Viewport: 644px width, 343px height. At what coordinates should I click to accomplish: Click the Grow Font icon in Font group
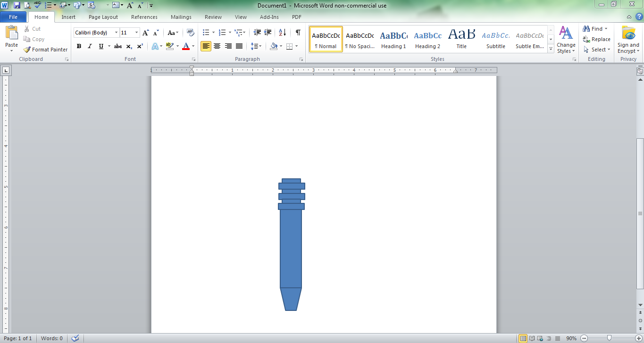146,33
